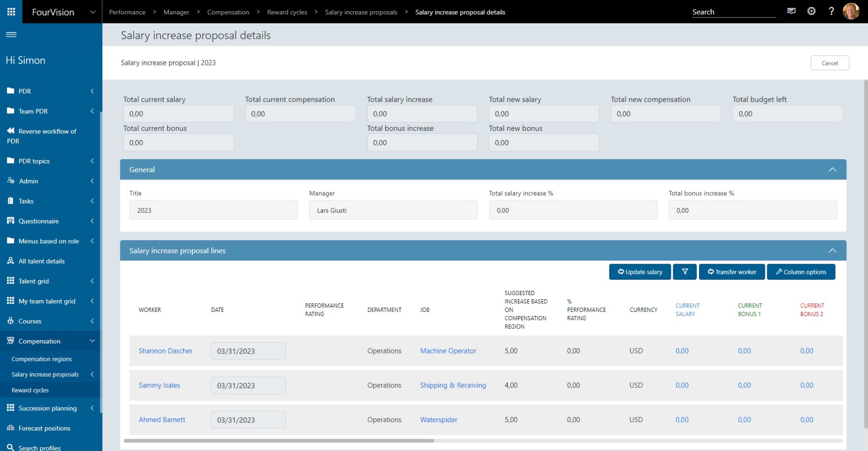Open the Talent grid sidebar icon
Image resolution: width=868 pixels, height=451 pixels.
(10, 281)
